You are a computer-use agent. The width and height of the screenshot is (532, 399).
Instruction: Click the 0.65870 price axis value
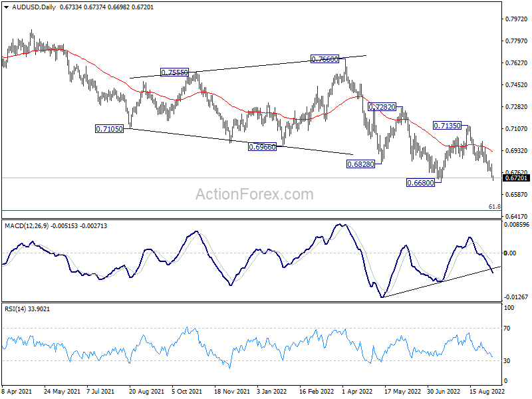tap(516, 194)
